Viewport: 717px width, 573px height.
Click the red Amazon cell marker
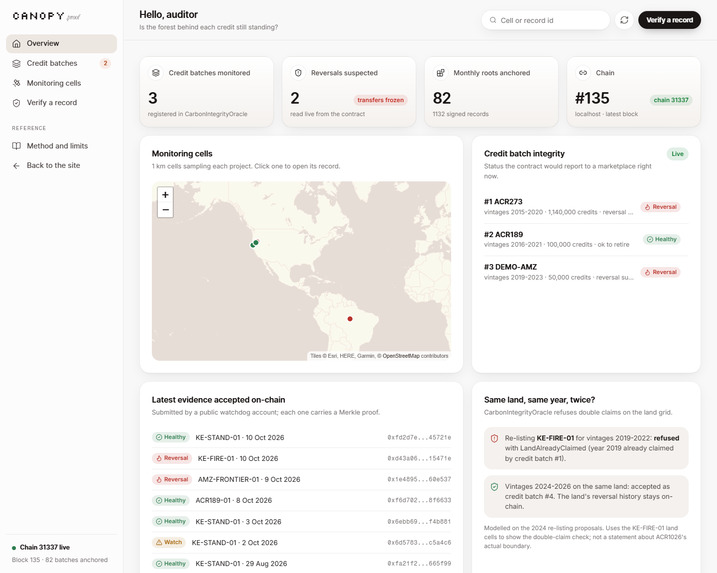[x=350, y=319]
